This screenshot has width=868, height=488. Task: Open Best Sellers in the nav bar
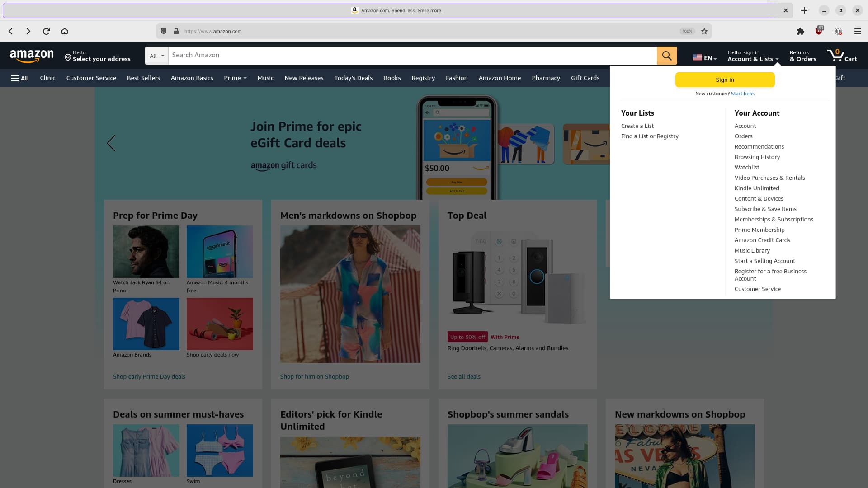143,78
